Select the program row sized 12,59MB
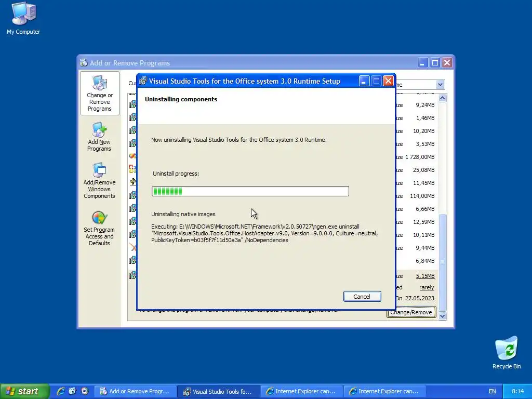The height and width of the screenshot is (399, 532). (x=283, y=221)
